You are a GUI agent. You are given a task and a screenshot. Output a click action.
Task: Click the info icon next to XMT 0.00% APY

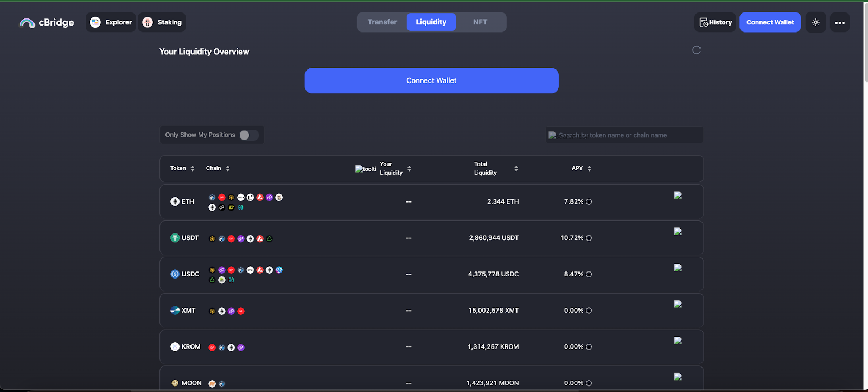[589, 311]
